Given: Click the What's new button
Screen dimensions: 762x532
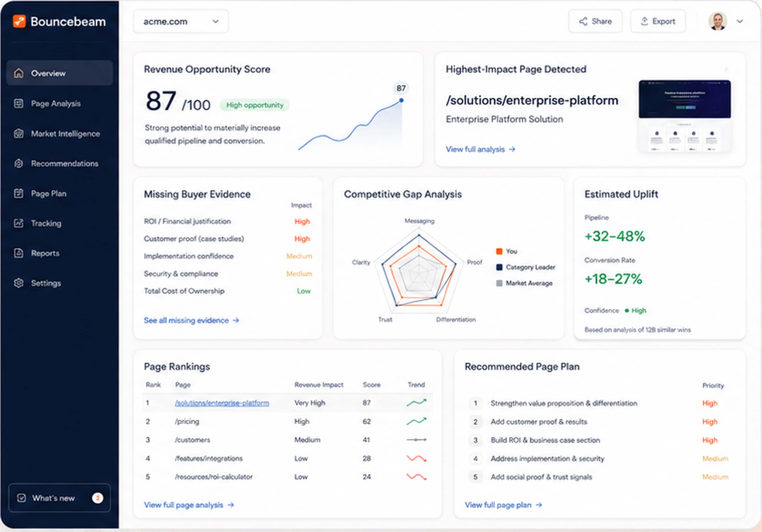Looking at the screenshot, I should click(60, 498).
